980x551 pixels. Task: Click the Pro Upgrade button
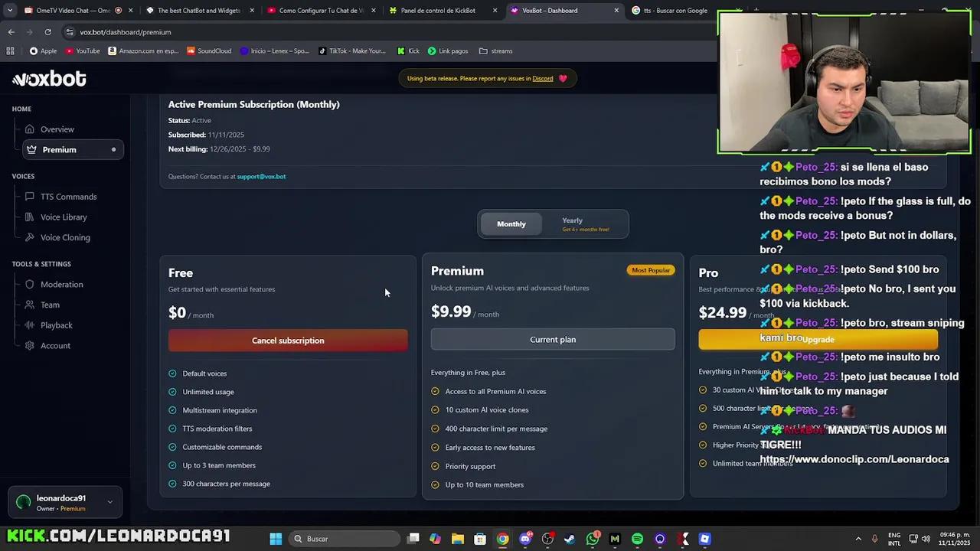pyautogui.click(x=818, y=339)
